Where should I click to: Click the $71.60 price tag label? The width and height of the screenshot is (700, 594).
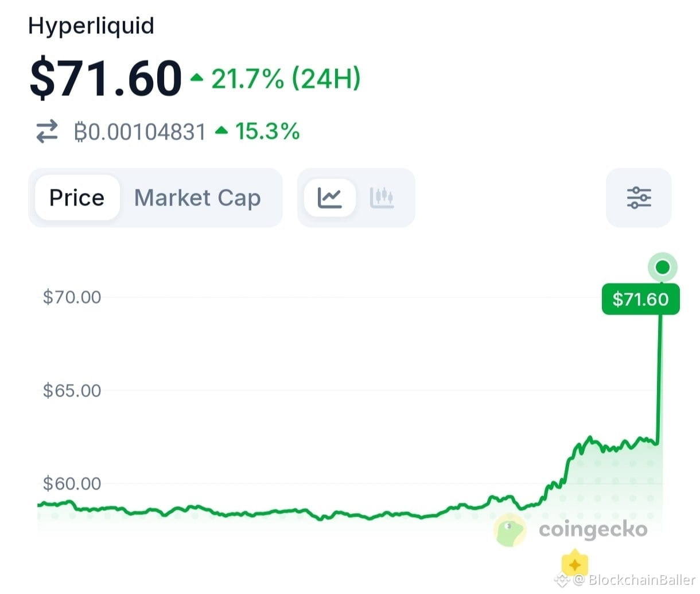(640, 299)
